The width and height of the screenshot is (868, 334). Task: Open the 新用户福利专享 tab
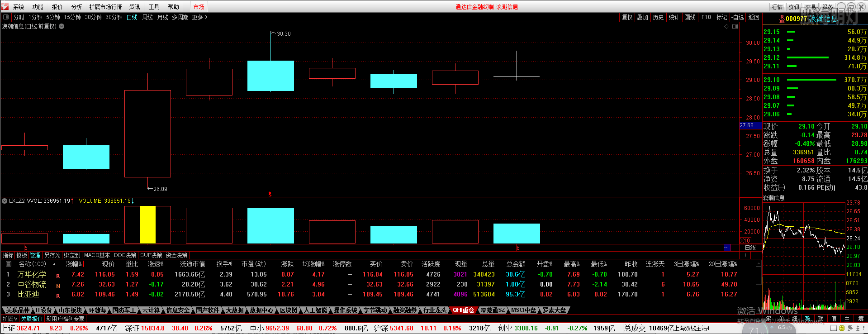(65, 319)
